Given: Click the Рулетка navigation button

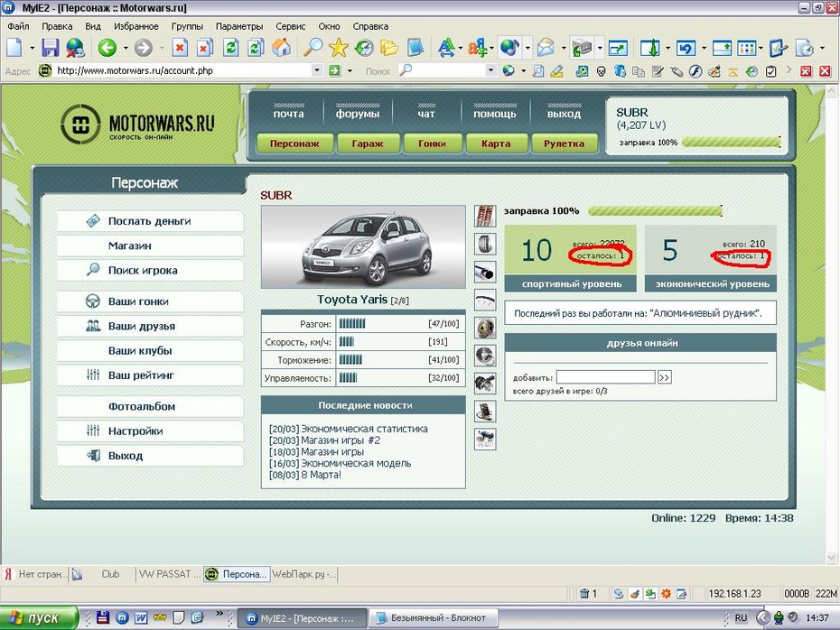Looking at the screenshot, I should coord(565,144).
